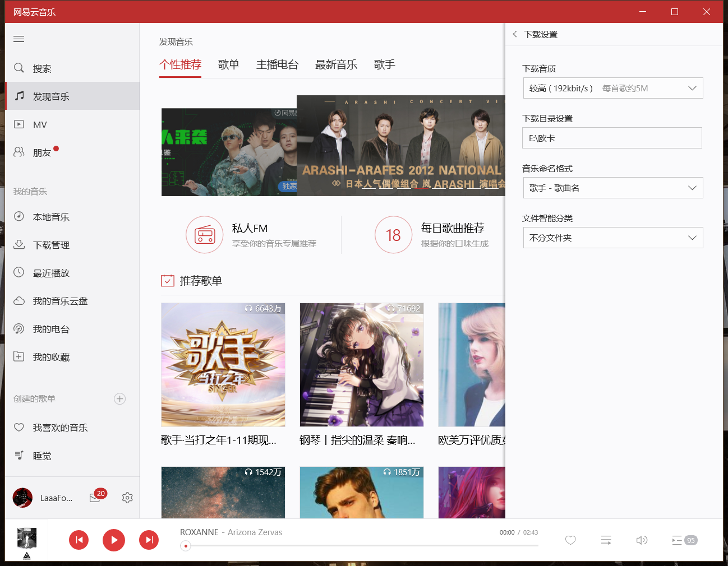Open 我喜欢的音乐 playlist
The image size is (728, 566).
(x=72, y=428)
